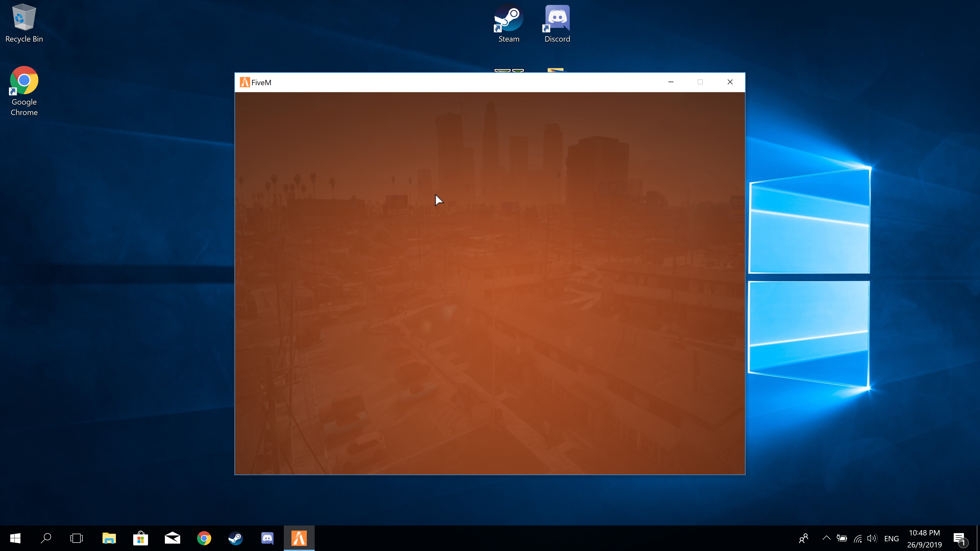Open Microsoft Store from the taskbar
The image size is (980, 551).
click(x=140, y=538)
